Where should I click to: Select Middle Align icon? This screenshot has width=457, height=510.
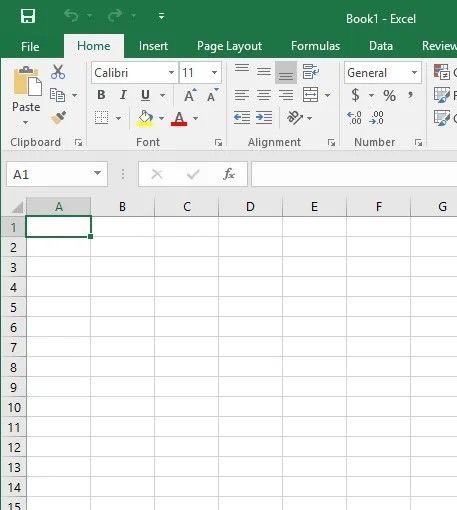click(x=264, y=71)
